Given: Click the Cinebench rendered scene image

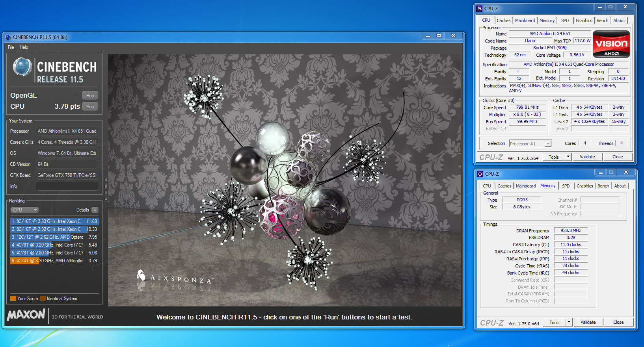Looking at the screenshot, I should click(285, 180).
